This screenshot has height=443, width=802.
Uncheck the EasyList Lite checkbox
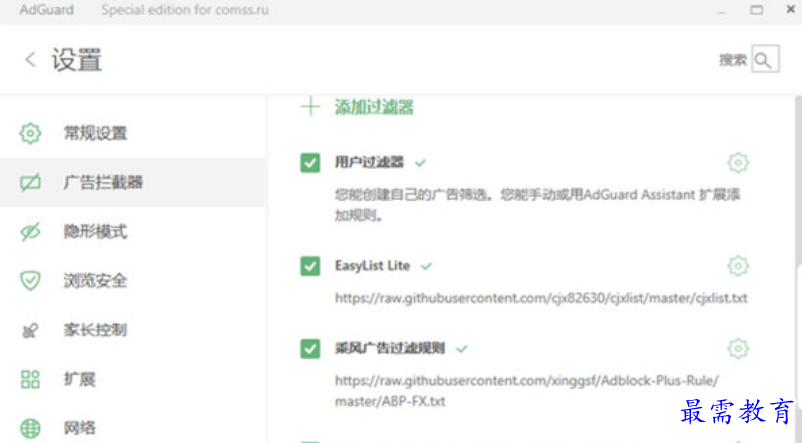point(310,266)
